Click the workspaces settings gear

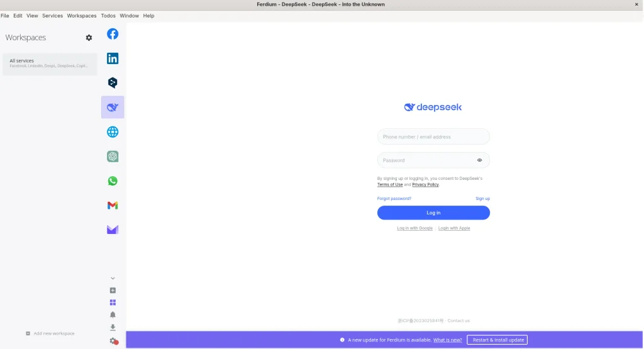pos(89,38)
